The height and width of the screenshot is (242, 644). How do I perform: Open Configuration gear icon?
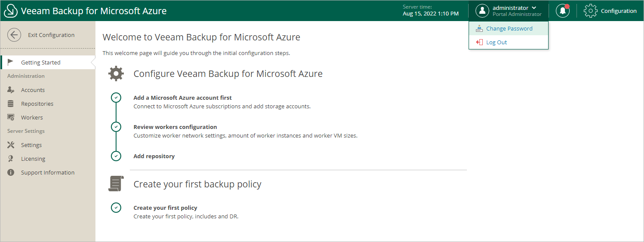tap(590, 11)
